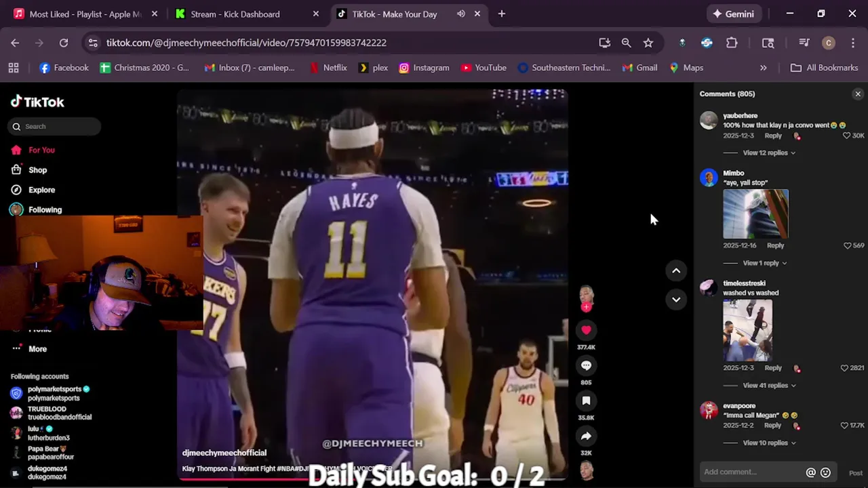This screenshot has width=868, height=488.
Task: Click the Post comment button
Action: 856,473
